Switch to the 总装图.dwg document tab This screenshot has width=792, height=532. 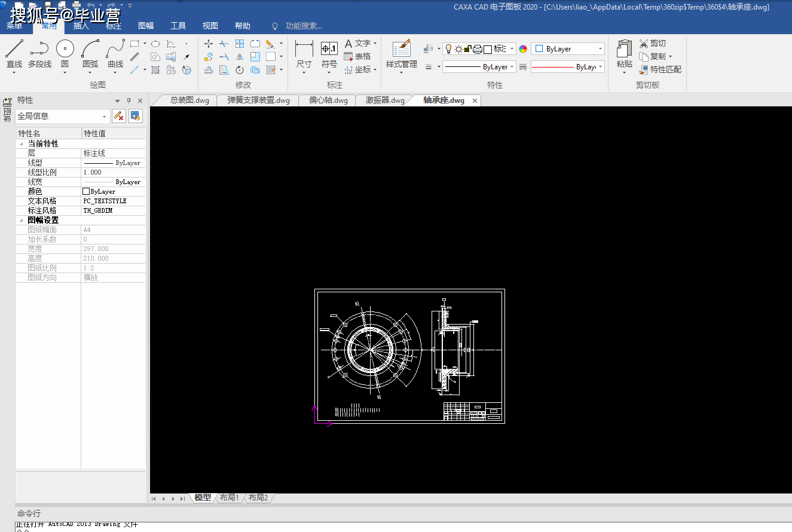tap(189, 100)
